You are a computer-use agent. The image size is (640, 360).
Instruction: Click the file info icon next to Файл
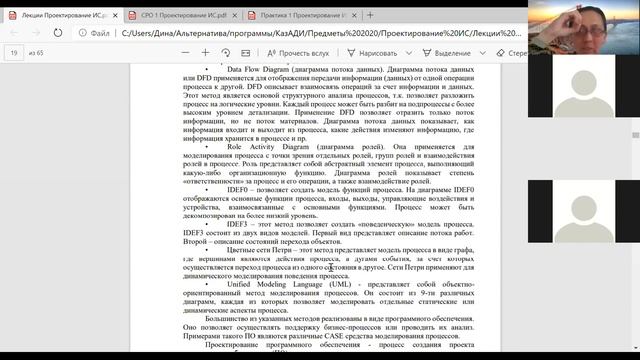point(82,33)
